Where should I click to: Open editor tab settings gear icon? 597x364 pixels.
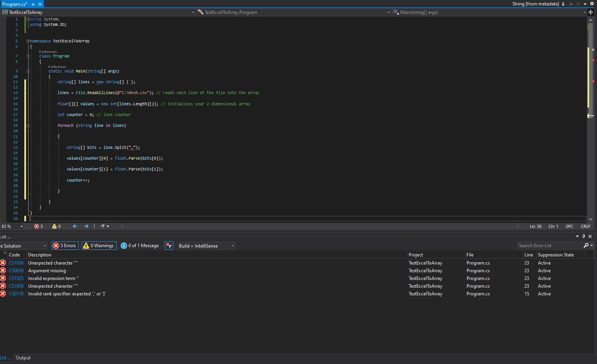point(592,4)
